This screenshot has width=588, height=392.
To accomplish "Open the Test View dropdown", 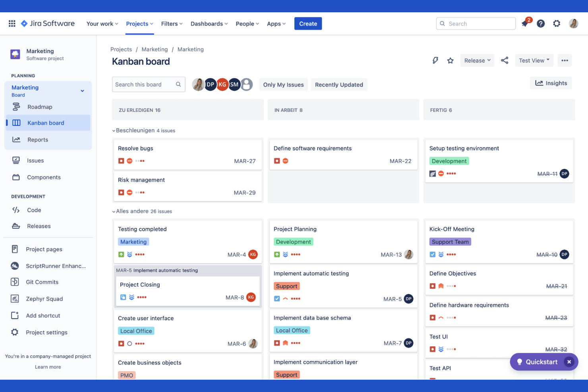I will coord(534,60).
